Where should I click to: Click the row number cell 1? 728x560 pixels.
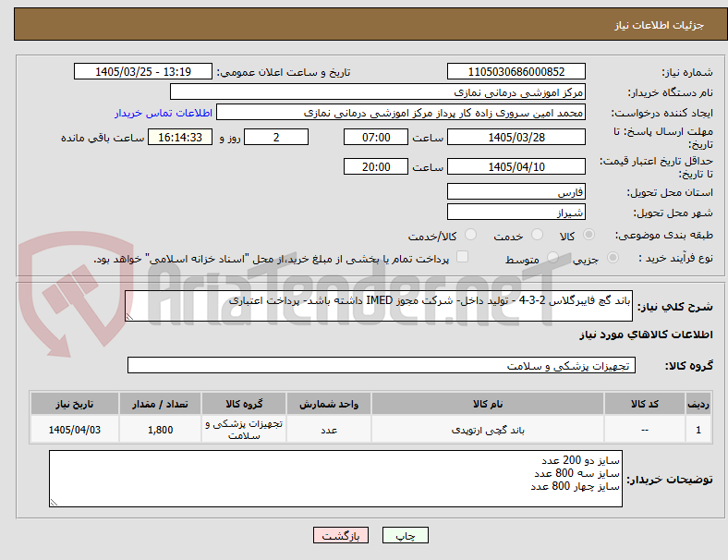coord(698,430)
